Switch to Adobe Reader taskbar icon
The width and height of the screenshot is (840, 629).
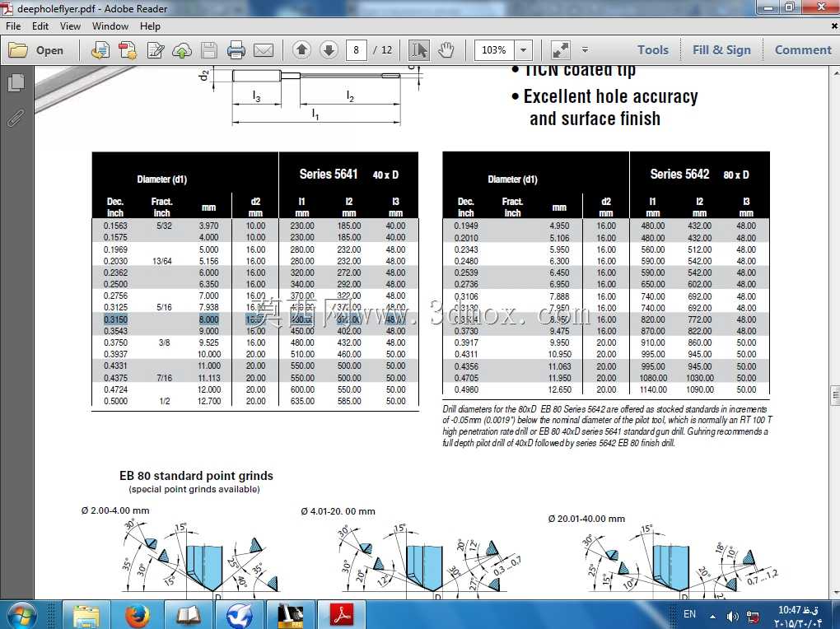tap(343, 615)
